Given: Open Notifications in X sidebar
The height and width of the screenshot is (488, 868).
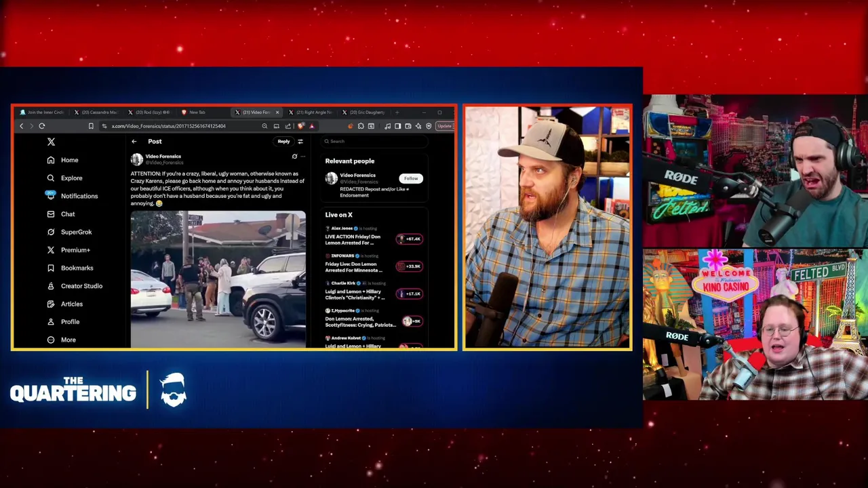Looking at the screenshot, I should coord(72,196).
